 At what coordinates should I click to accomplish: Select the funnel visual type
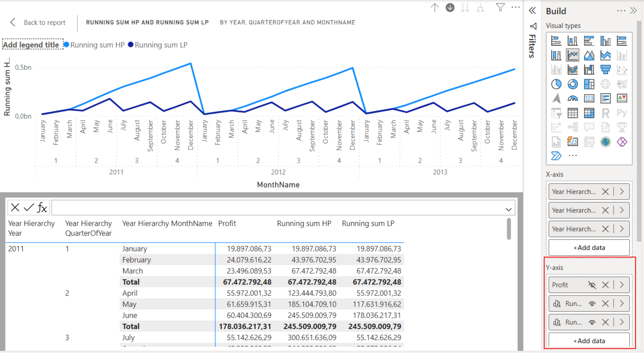[605, 69]
